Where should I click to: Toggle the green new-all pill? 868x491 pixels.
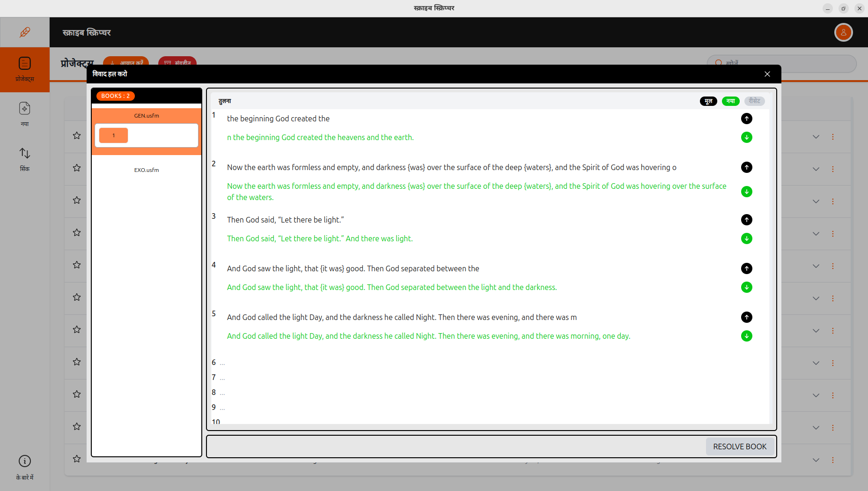[730, 101]
